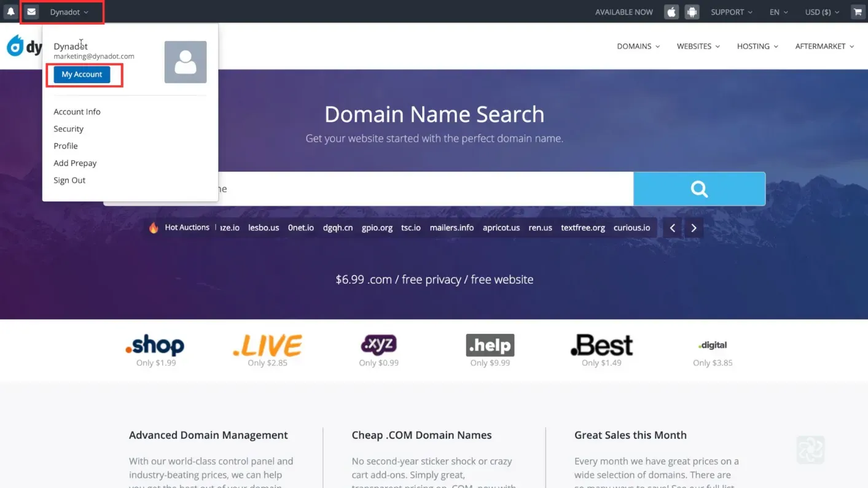Open the mailers.info hot auction
Image resolution: width=868 pixels, height=488 pixels.
[x=452, y=228]
